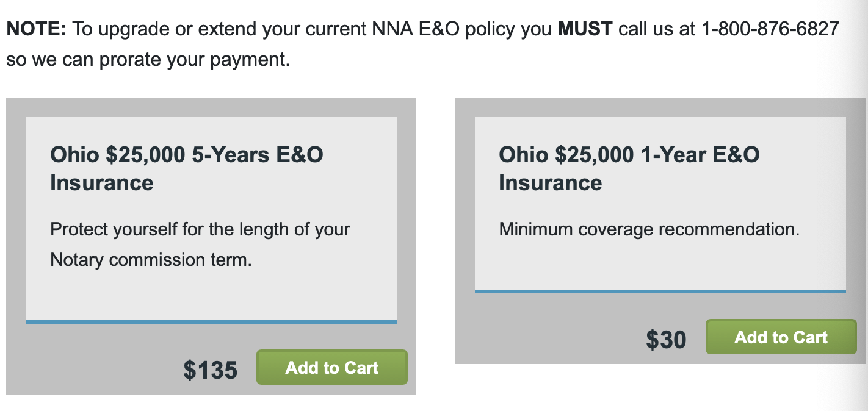Screen dimensions: 868x411
Task: Click the blue divider under the 1-Year card
Action: [x=660, y=291]
